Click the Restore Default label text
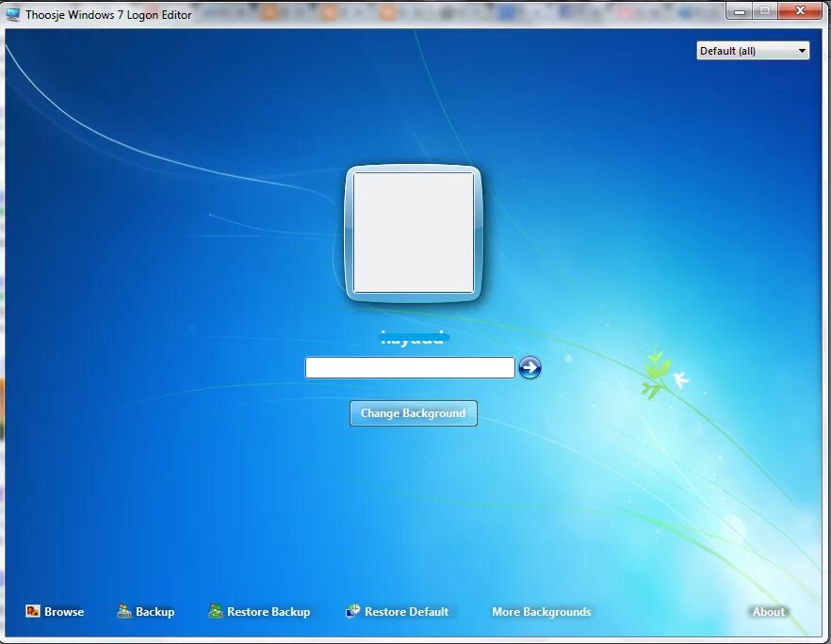Viewport: 831px width, 644px height. [x=406, y=612]
